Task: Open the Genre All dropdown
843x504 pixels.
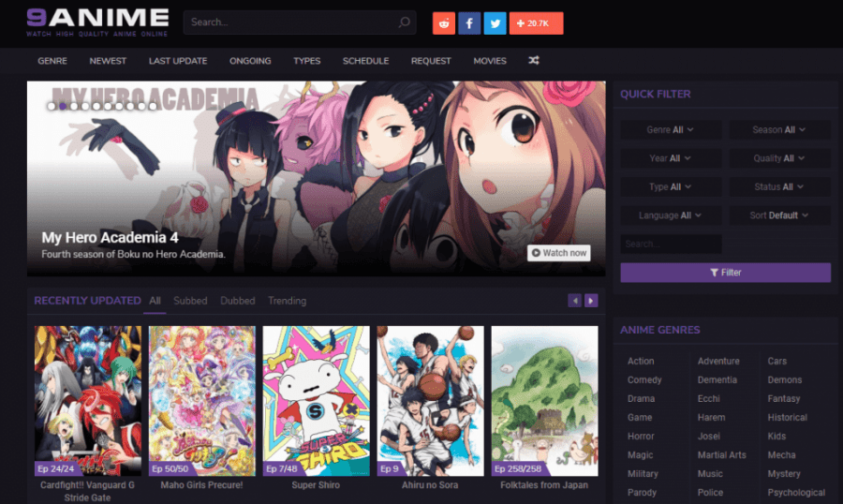Action: [671, 129]
